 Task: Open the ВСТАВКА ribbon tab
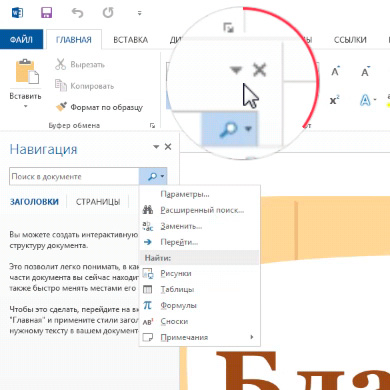tap(130, 40)
